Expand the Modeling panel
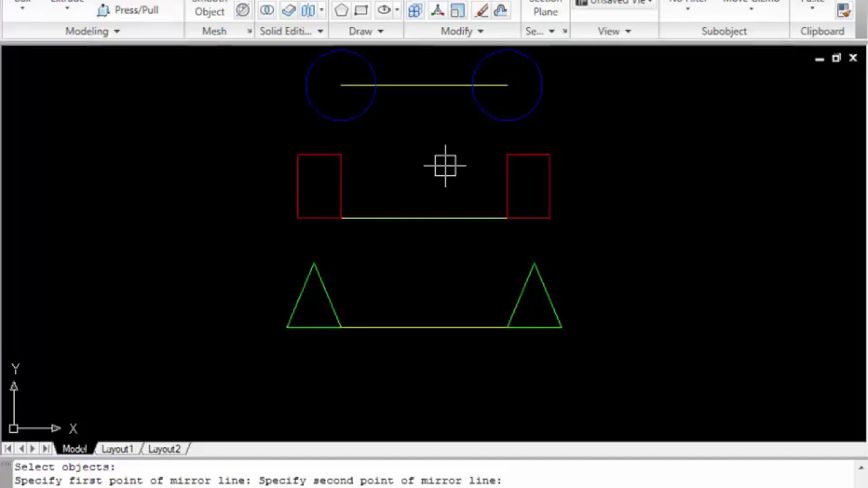Screen dimensions: 868x488 pos(92,31)
